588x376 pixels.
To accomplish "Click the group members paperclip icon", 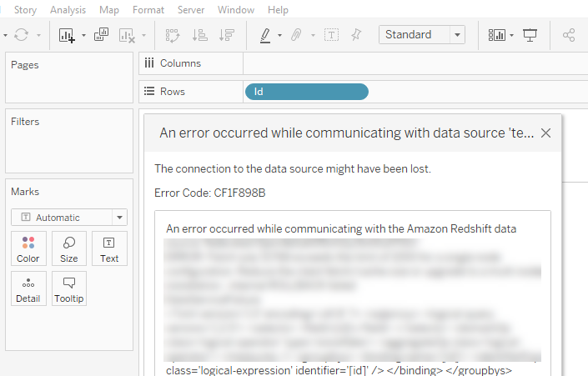I will (x=296, y=35).
